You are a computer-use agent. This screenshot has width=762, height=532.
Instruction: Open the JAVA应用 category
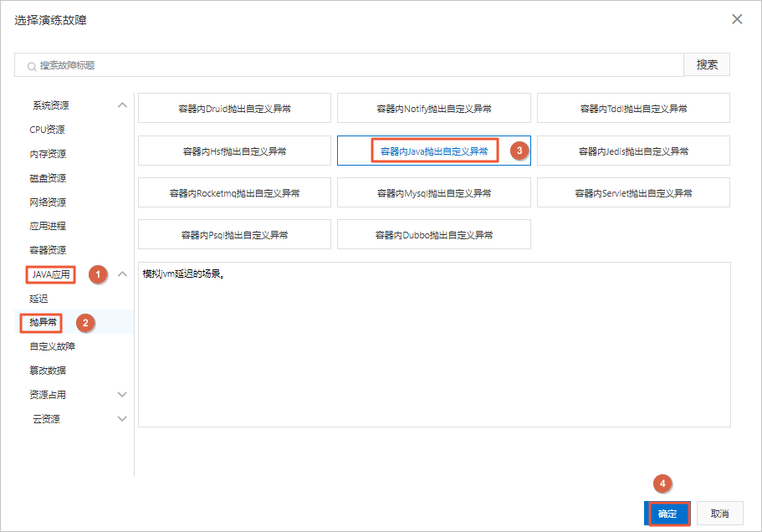tap(51, 274)
